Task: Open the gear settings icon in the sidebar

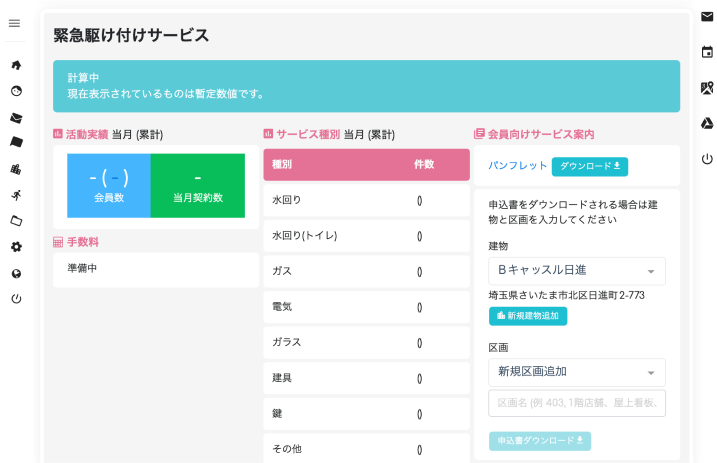Action: pos(16,247)
